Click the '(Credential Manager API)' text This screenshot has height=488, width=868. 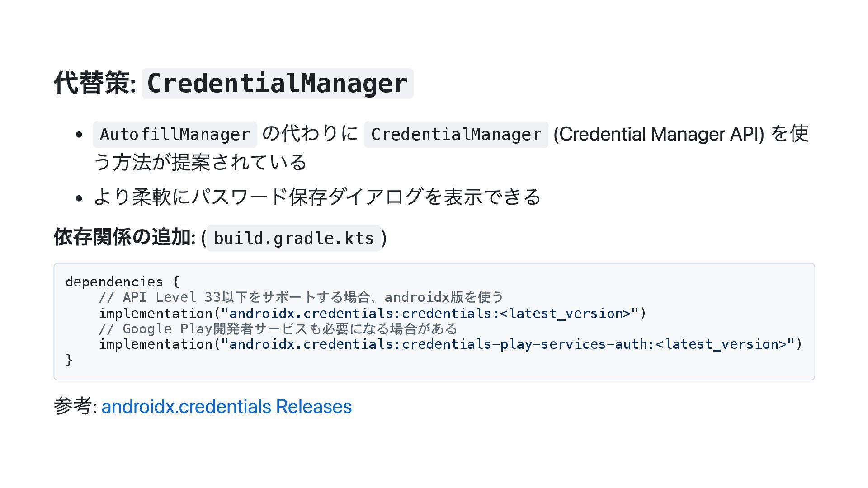(658, 134)
